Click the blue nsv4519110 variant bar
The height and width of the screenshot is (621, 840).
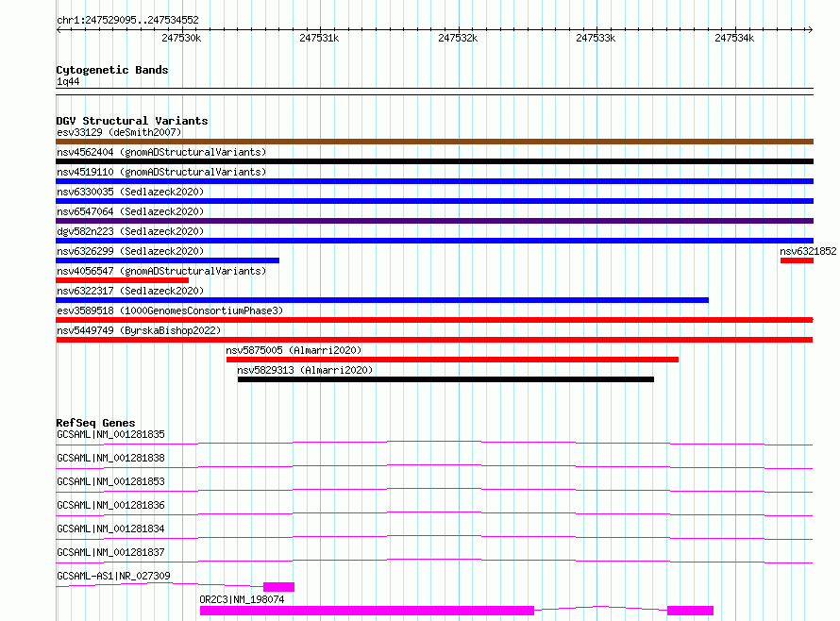pos(434,181)
